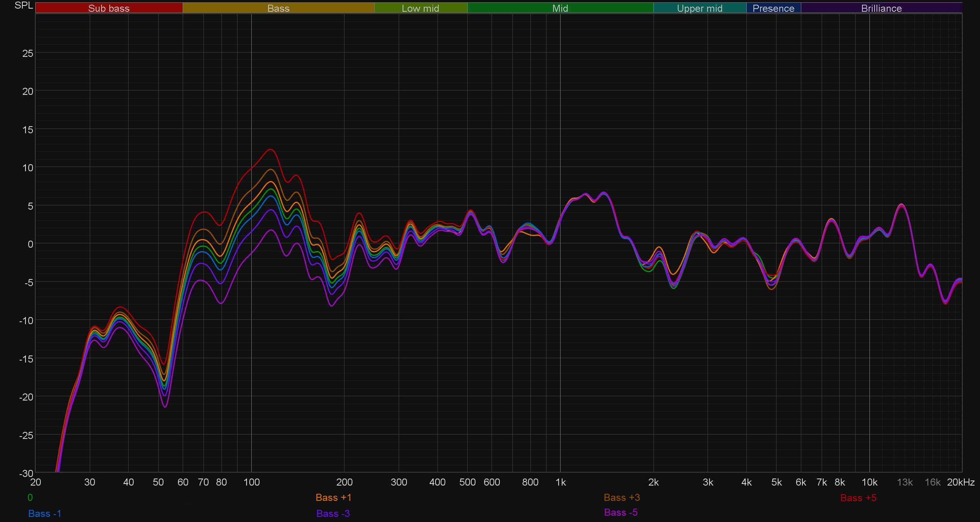980x522 pixels.
Task: Toggle the Bass -1 legend label
Action: point(45,513)
